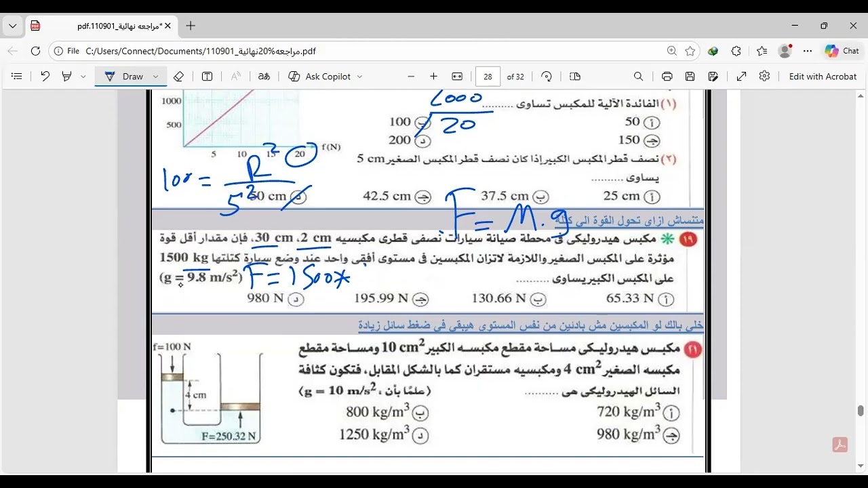
Task: Click the Rotate icon
Action: pos(547,77)
